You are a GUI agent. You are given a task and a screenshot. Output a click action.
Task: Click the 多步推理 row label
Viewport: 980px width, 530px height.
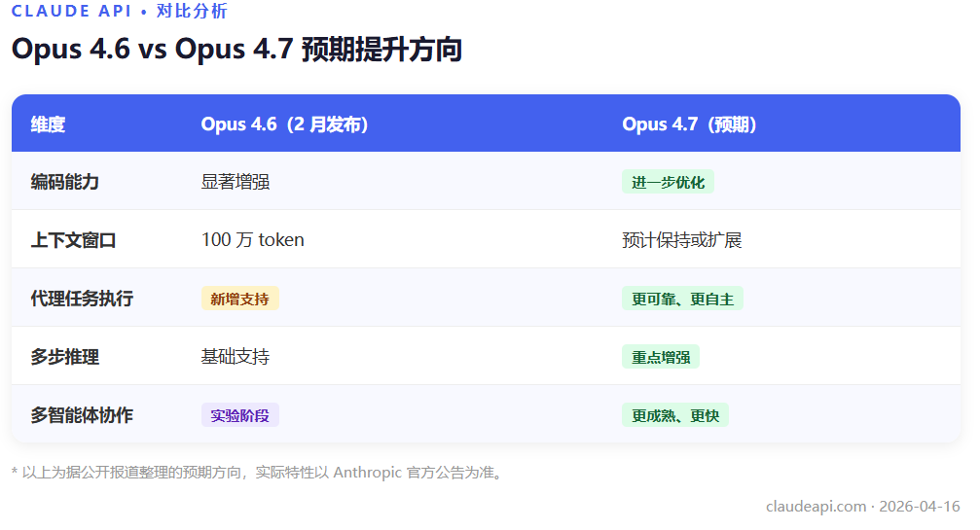click(x=65, y=357)
